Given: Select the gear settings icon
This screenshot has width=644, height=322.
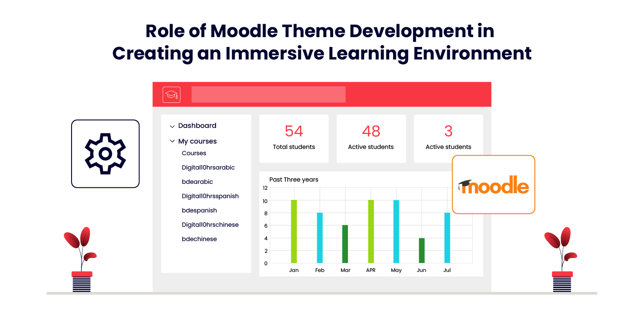Looking at the screenshot, I should point(106,153).
